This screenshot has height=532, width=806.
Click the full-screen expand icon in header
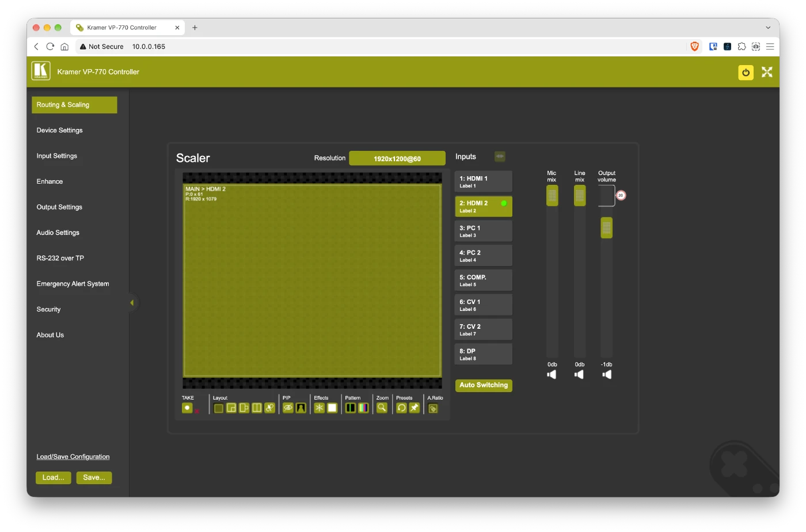(767, 72)
